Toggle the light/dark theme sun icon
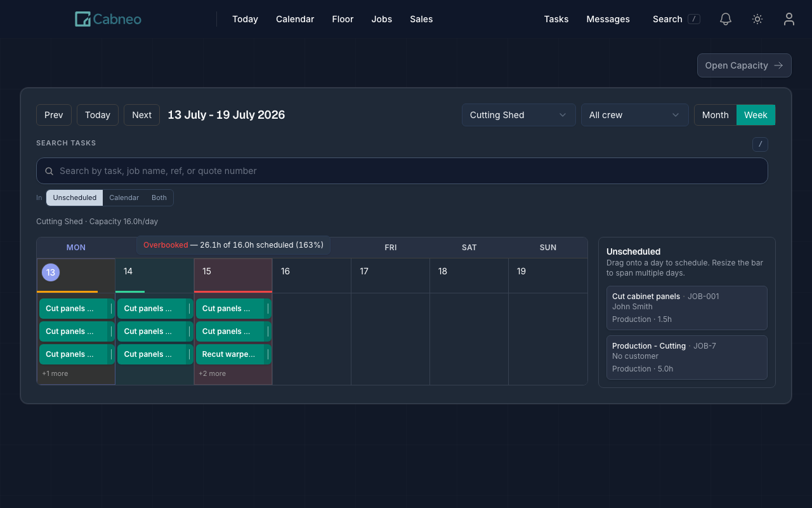Image resolution: width=812 pixels, height=508 pixels. [x=757, y=19]
